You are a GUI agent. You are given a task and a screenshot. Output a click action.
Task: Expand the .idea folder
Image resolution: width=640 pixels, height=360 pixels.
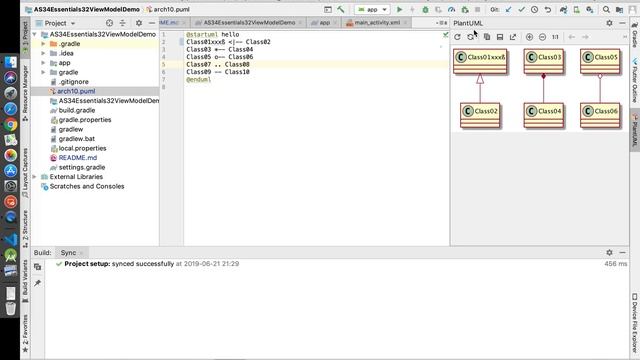(43, 53)
